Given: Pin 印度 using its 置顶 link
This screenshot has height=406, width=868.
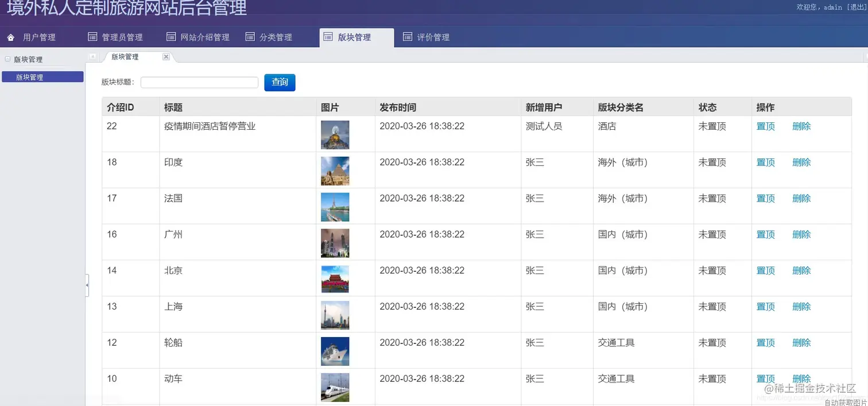Looking at the screenshot, I should click(765, 162).
